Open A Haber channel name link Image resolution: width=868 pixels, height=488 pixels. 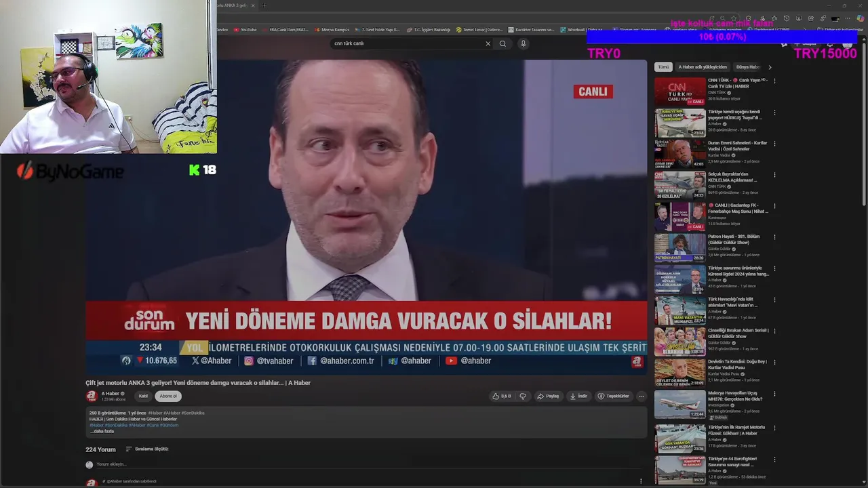click(x=111, y=394)
